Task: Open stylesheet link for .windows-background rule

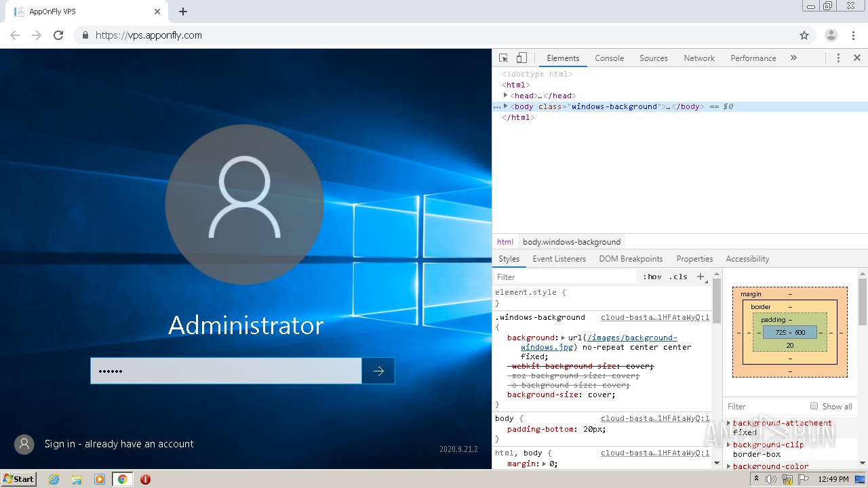Action: point(655,317)
